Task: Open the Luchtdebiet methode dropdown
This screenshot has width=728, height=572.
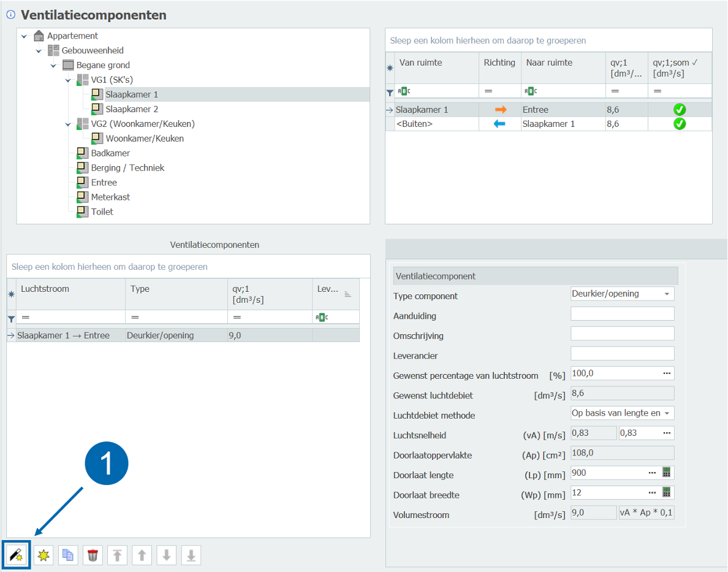Action: click(x=666, y=413)
